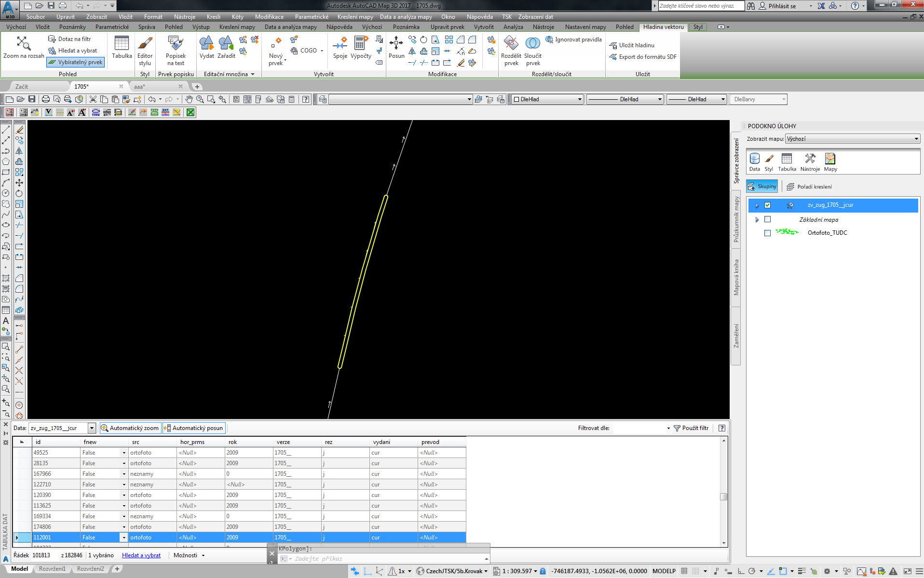Open Styl icon in task pane

tap(769, 162)
